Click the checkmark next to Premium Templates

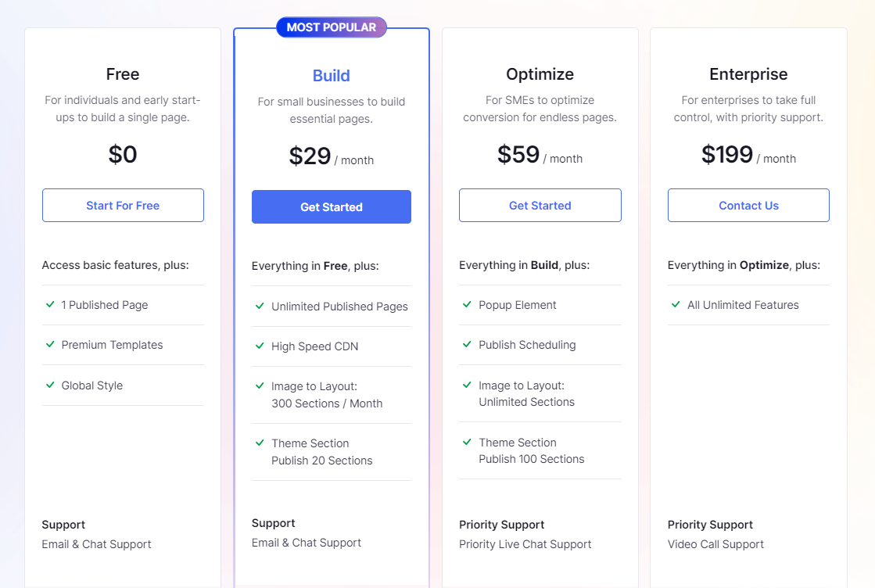click(x=49, y=345)
